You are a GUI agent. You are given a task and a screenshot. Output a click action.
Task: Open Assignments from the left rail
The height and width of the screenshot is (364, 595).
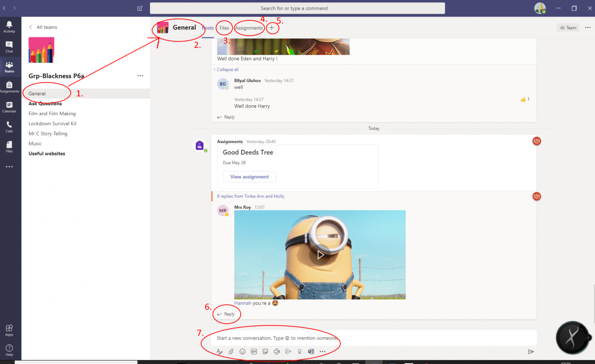click(9, 87)
